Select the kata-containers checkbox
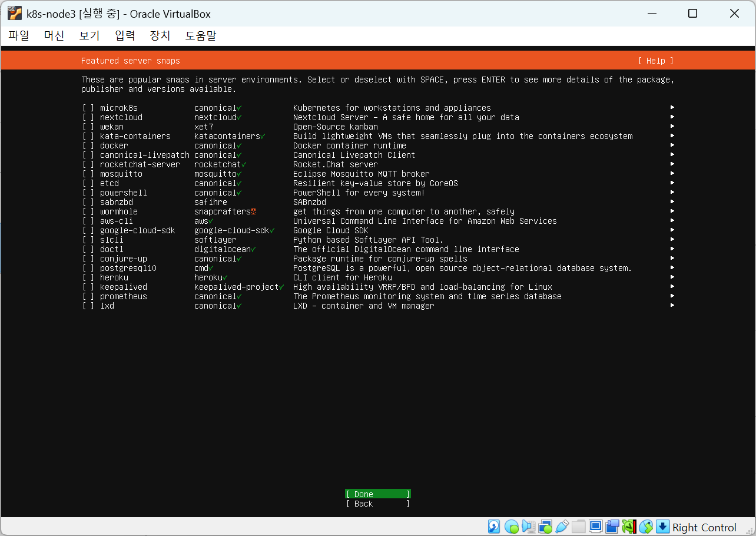 point(88,136)
